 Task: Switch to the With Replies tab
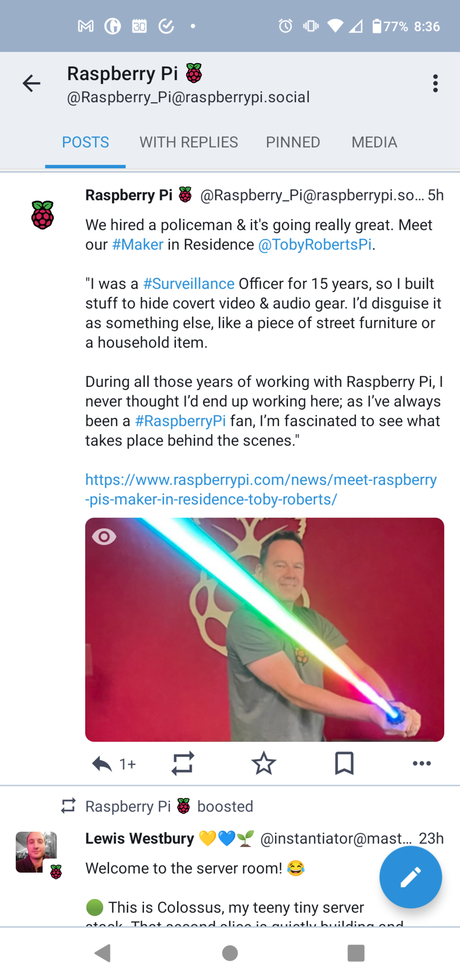(x=189, y=142)
